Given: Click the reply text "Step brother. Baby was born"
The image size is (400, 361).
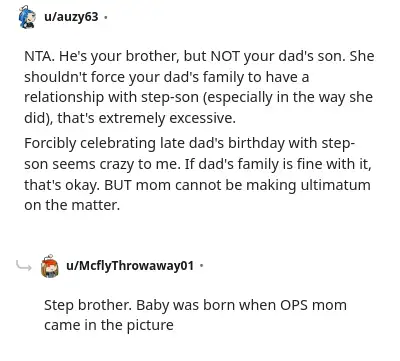Looking at the screenshot, I should [195, 315].
